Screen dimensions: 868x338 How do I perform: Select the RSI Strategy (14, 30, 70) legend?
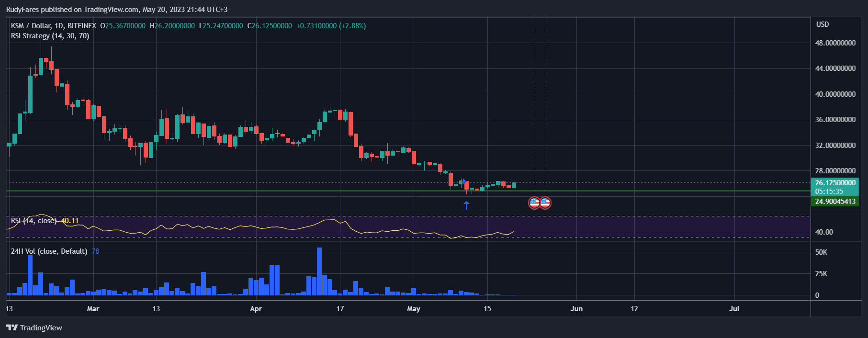click(50, 36)
